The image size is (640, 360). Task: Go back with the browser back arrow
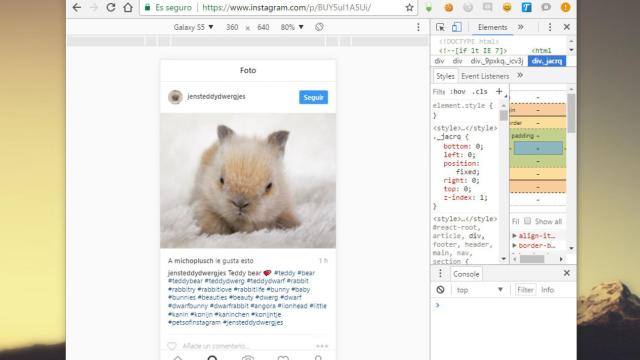(x=77, y=7)
